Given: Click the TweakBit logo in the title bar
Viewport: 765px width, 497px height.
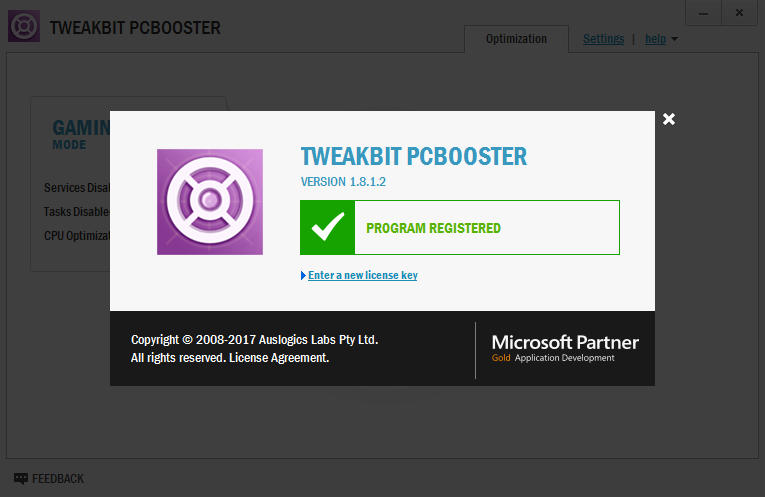Looking at the screenshot, I should tap(23, 26).
